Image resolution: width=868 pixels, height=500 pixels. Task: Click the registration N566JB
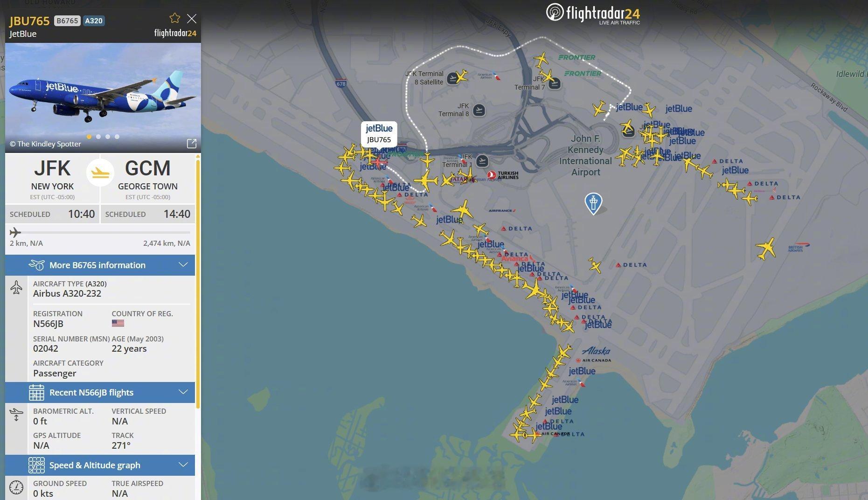pos(48,324)
